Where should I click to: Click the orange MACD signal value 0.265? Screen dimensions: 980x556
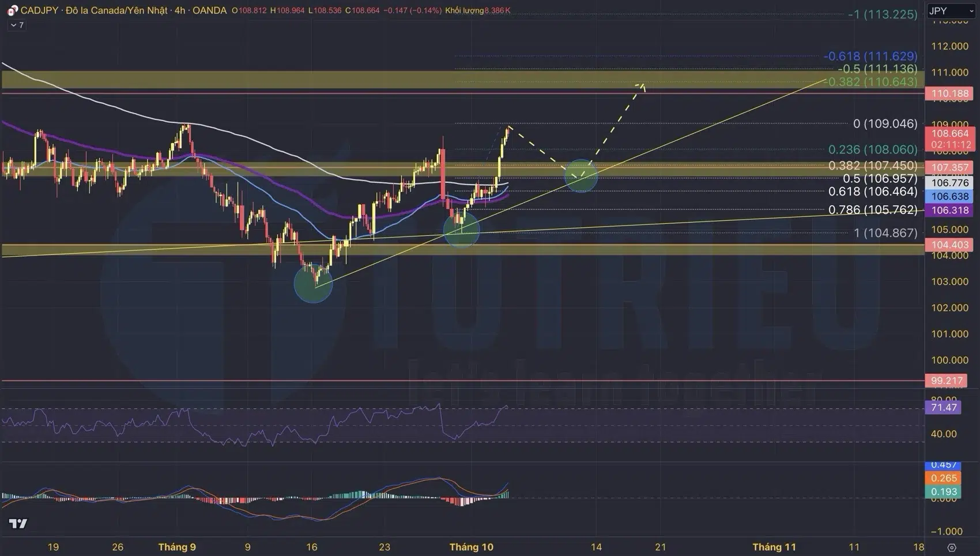tap(944, 478)
